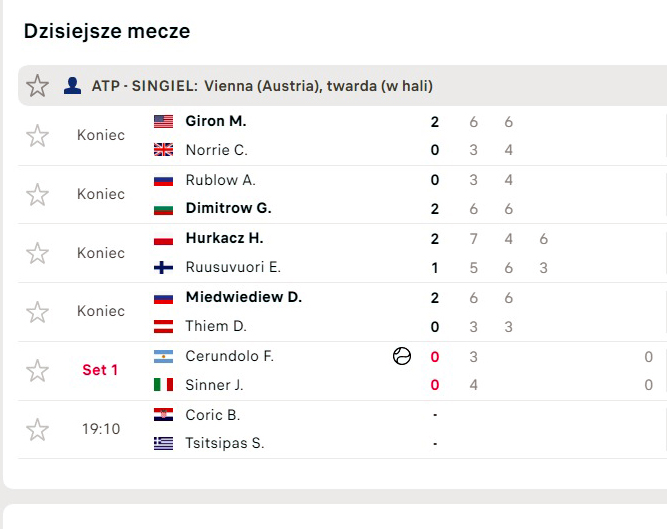Viewport: 667px width, 529px height.
Task: Star the Rublow vs Dimitrow match
Action: pyautogui.click(x=37, y=195)
